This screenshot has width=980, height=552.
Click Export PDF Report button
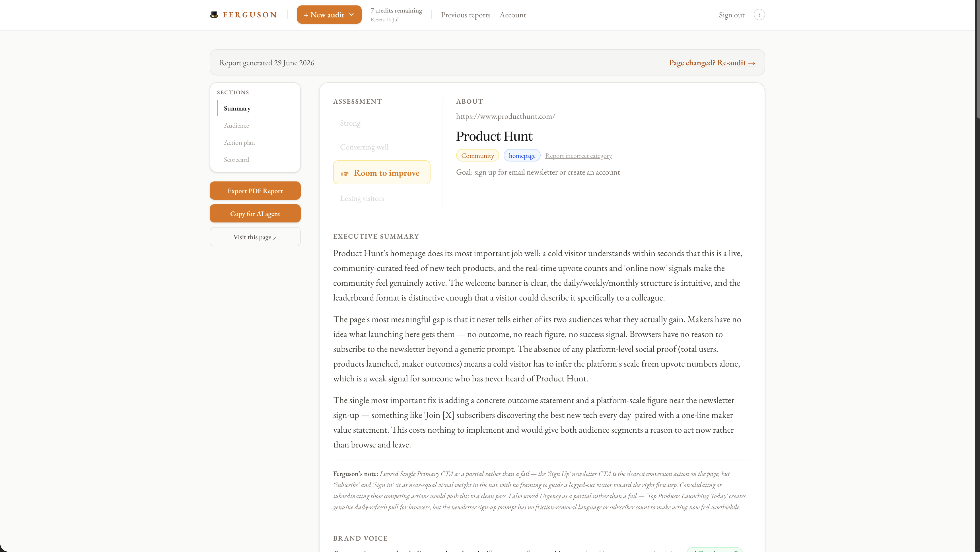click(x=255, y=191)
